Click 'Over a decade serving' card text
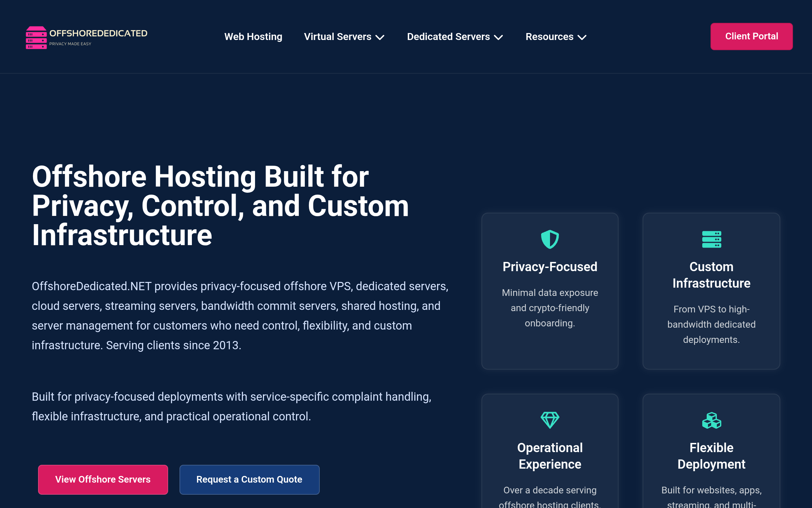 click(x=550, y=497)
